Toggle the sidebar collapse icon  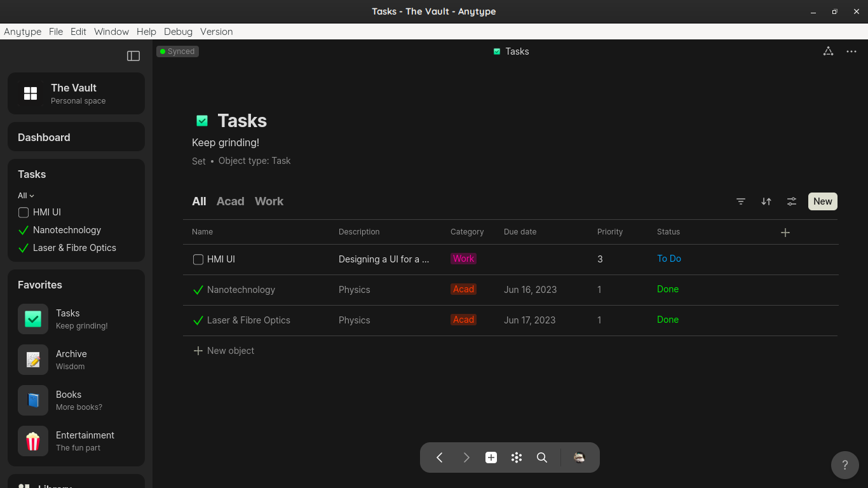pyautogui.click(x=133, y=56)
